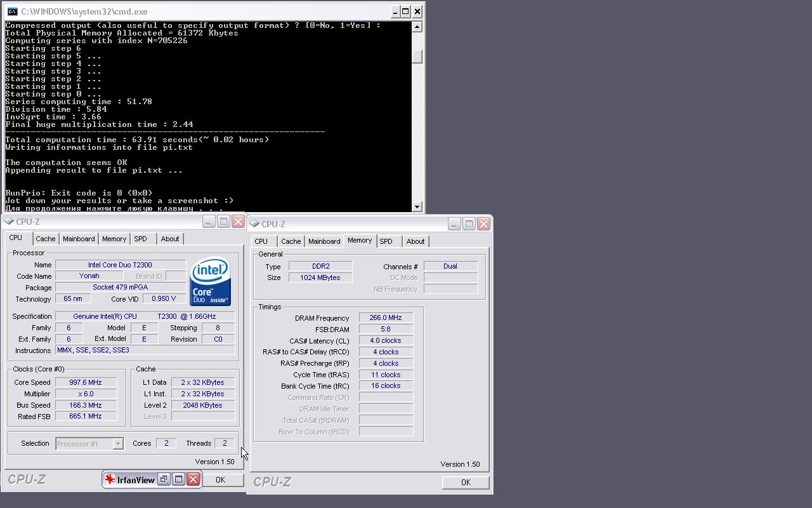Image resolution: width=812 pixels, height=508 pixels.
Task: Select the Memory tab in the right CPU-Z window
Action: click(360, 240)
